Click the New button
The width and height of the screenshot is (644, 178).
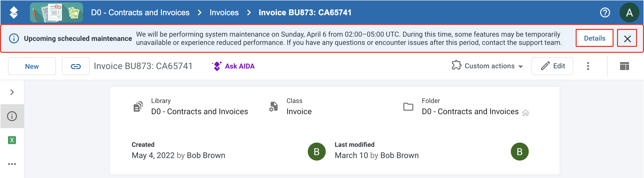32,66
